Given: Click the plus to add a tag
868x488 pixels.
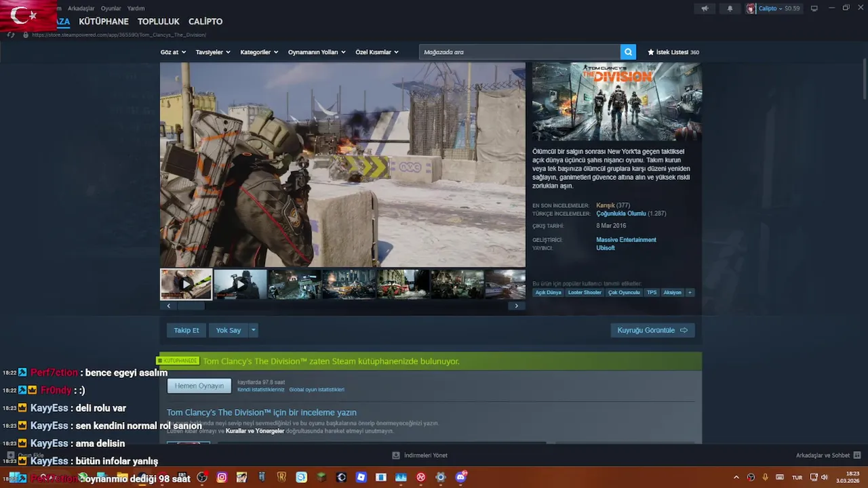Looking at the screenshot, I should (x=690, y=293).
